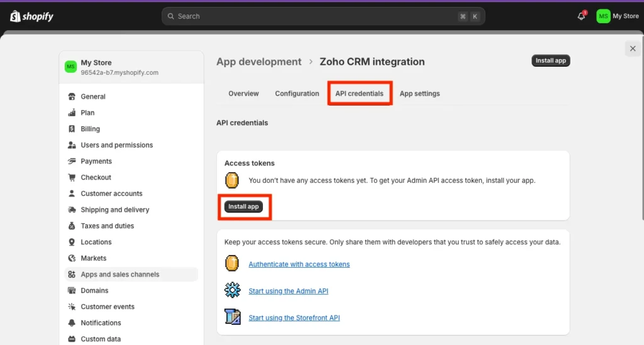
Task: Go back to App development breadcrumb
Action: tap(258, 62)
